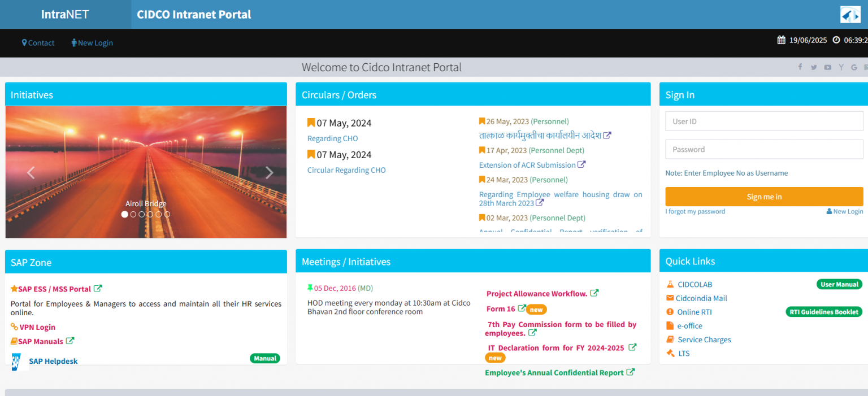The image size is (868, 396).
Task: Open New Login in the navigation bar
Action: (x=92, y=43)
